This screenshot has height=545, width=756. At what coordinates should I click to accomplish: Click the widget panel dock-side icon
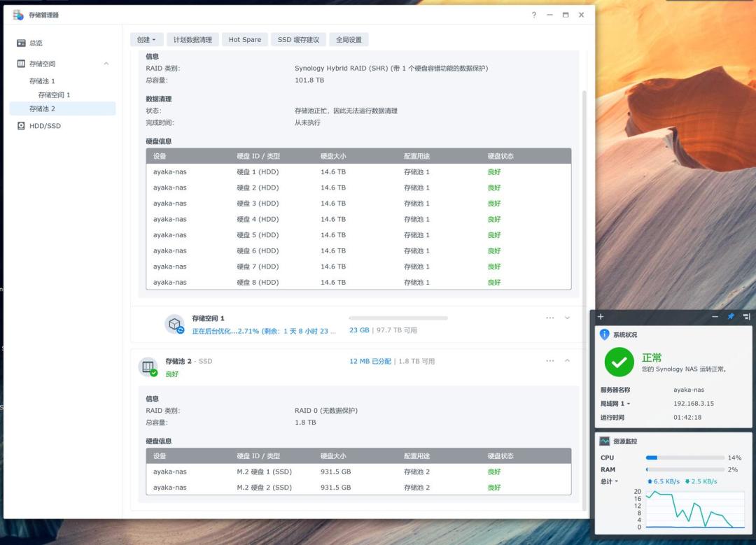point(746,317)
